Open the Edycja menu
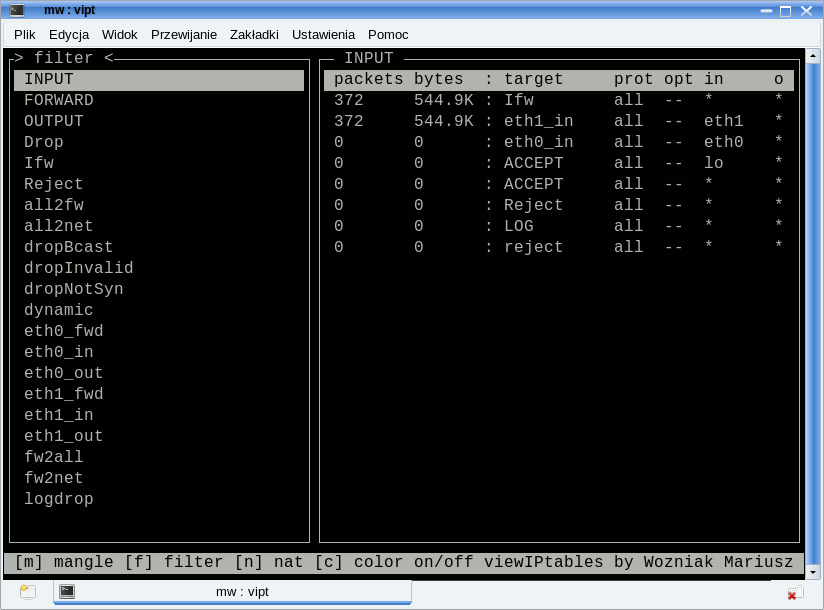Image resolution: width=824 pixels, height=610 pixels. 69,34
